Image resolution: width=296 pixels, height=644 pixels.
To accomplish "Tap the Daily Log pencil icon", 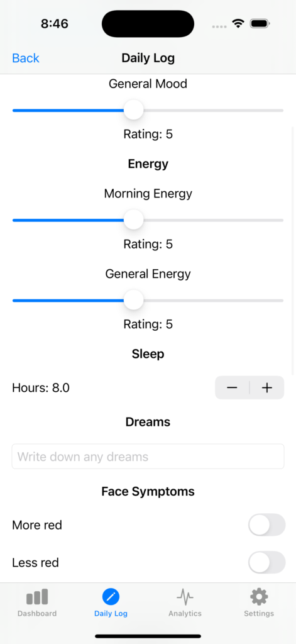I will pyautogui.click(x=111, y=597).
